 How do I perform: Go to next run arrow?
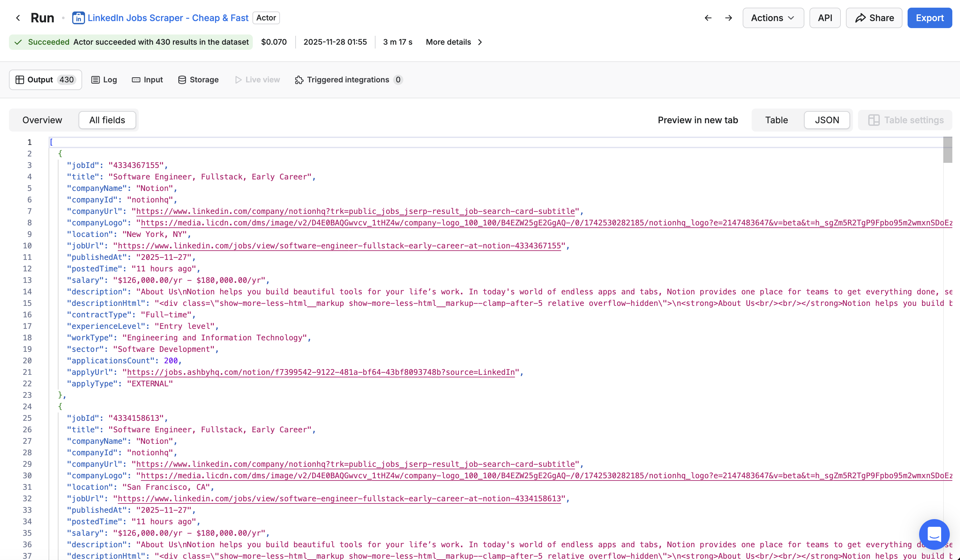[728, 18]
